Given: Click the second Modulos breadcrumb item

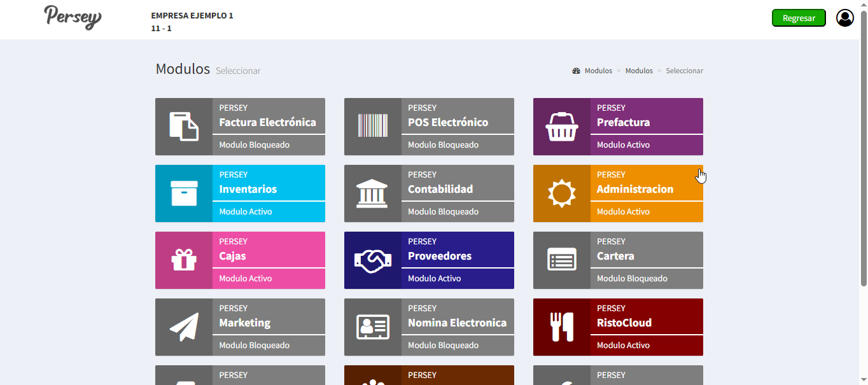Looking at the screenshot, I should 639,71.
